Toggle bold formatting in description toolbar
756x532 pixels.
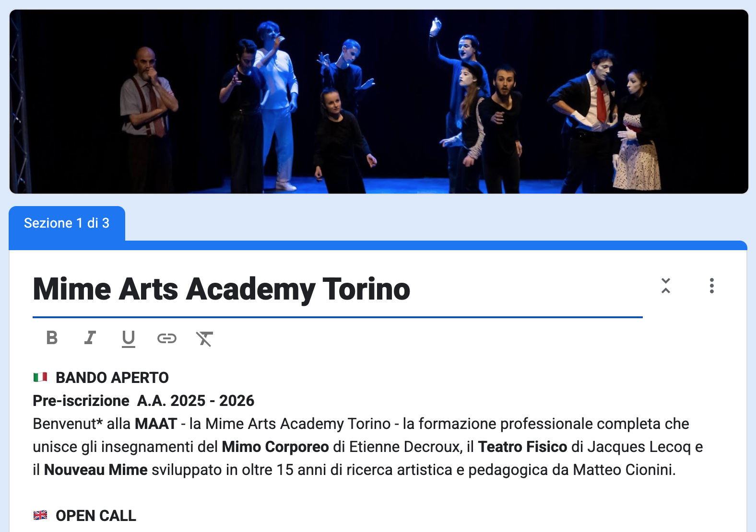pos(52,338)
